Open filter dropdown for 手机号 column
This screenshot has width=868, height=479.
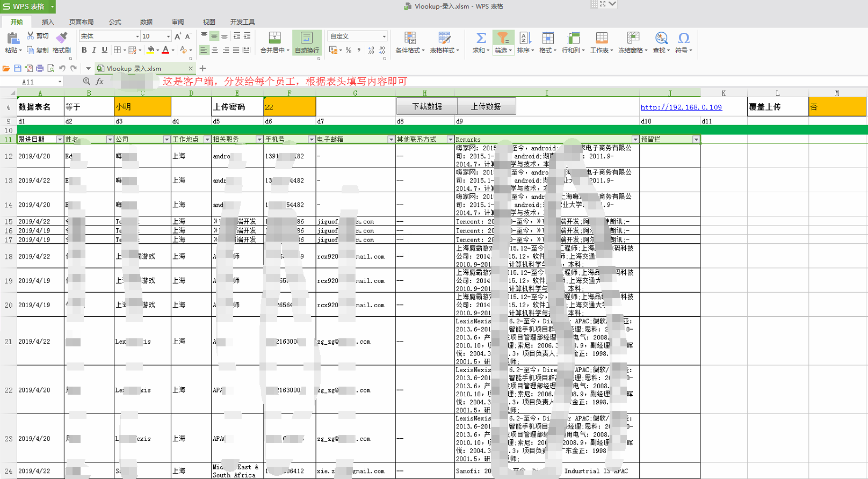(311, 139)
